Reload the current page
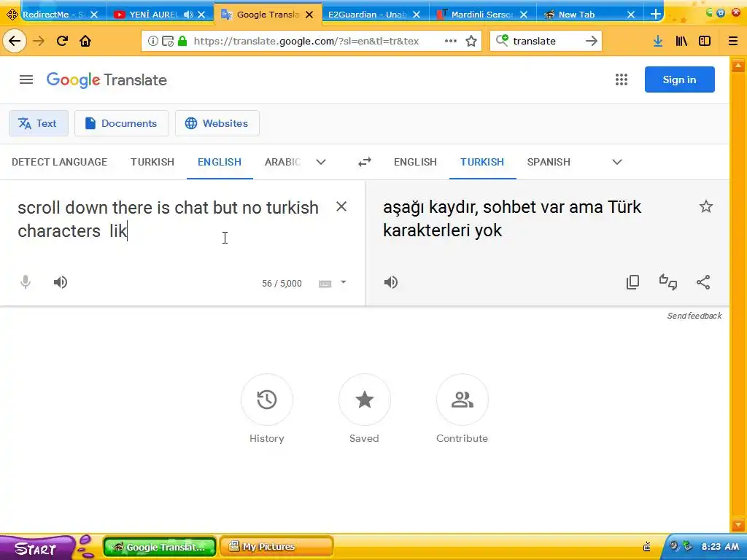Screen dimensions: 747x560 click(x=62, y=42)
